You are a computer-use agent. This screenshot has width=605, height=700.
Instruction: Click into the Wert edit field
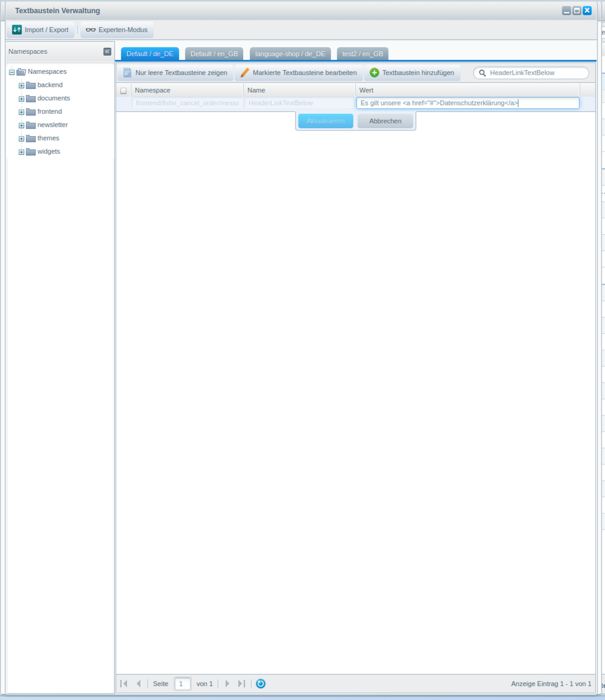pyautogui.click(x=468, y=103)
